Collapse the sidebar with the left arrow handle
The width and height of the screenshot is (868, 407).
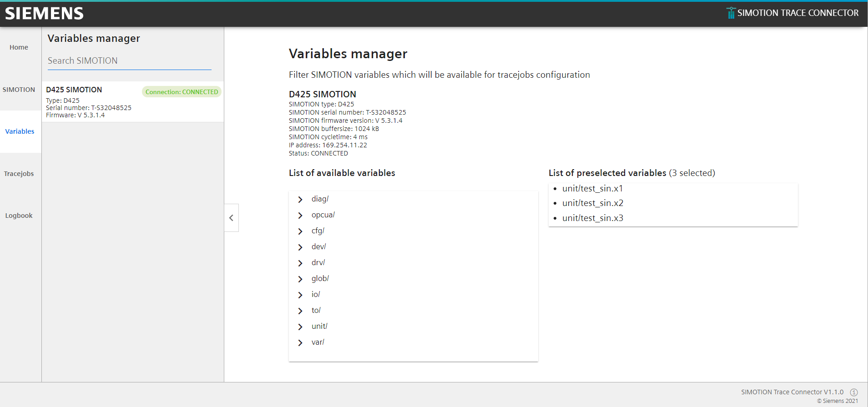(x=232, y=218)
